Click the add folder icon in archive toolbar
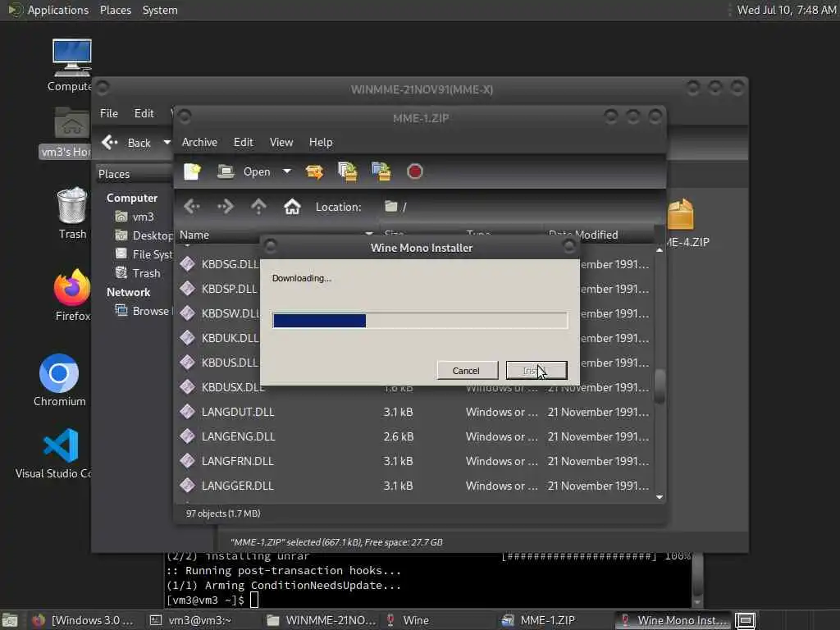Viewport: 840px width, 630px height. tap(381, 171)
